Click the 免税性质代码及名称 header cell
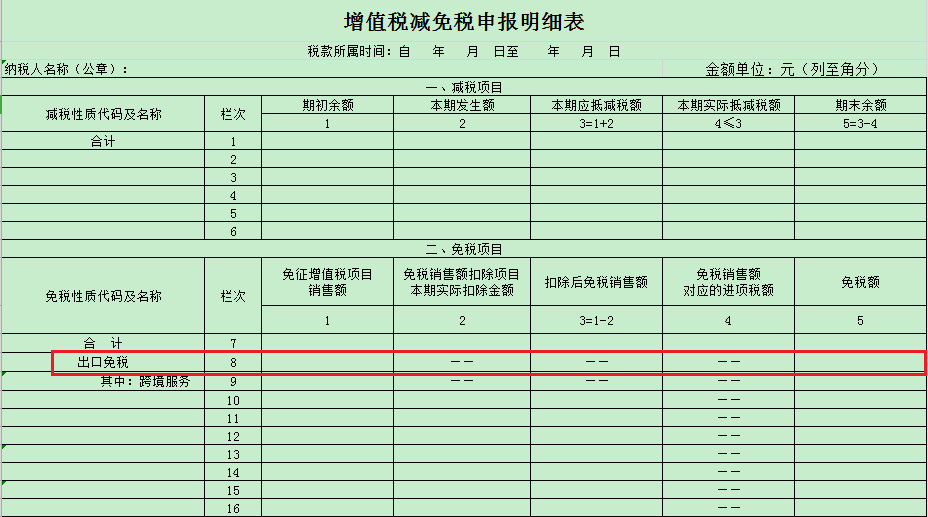The image size is (928, 517). (103, 296)
